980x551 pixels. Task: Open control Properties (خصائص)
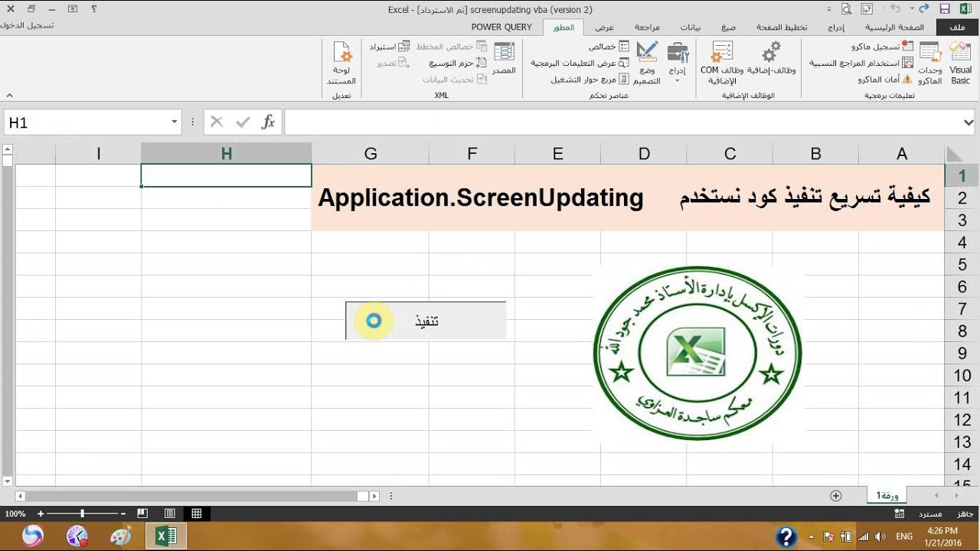609,47
